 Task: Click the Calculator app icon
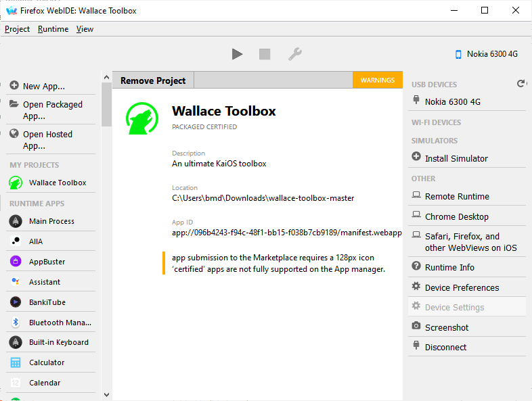click(x=16, y=362)
